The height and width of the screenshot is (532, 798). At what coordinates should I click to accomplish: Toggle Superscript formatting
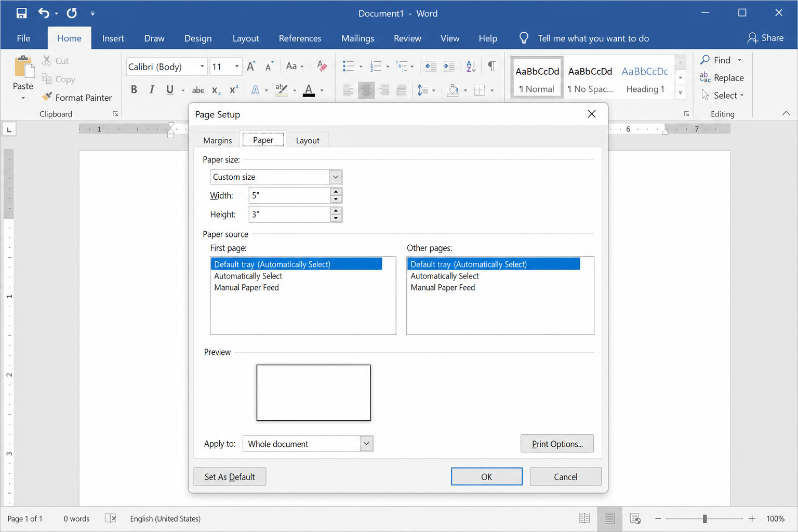tap(234, 89)
